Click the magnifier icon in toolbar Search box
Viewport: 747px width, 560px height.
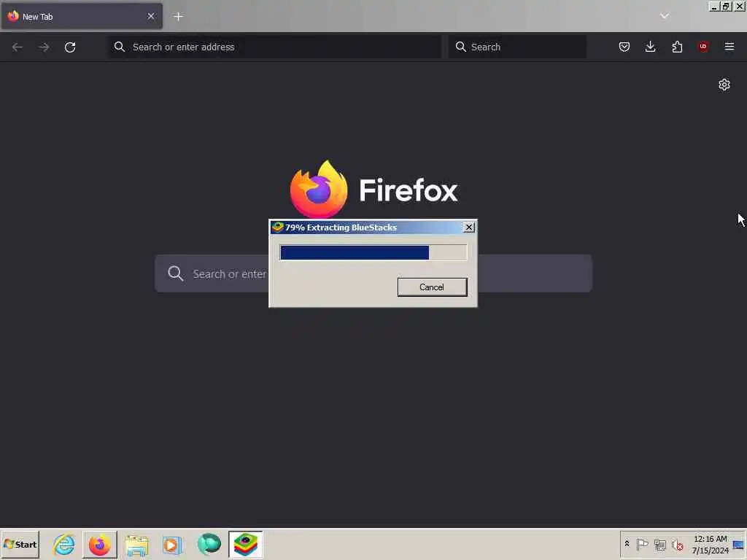[461, 47]
